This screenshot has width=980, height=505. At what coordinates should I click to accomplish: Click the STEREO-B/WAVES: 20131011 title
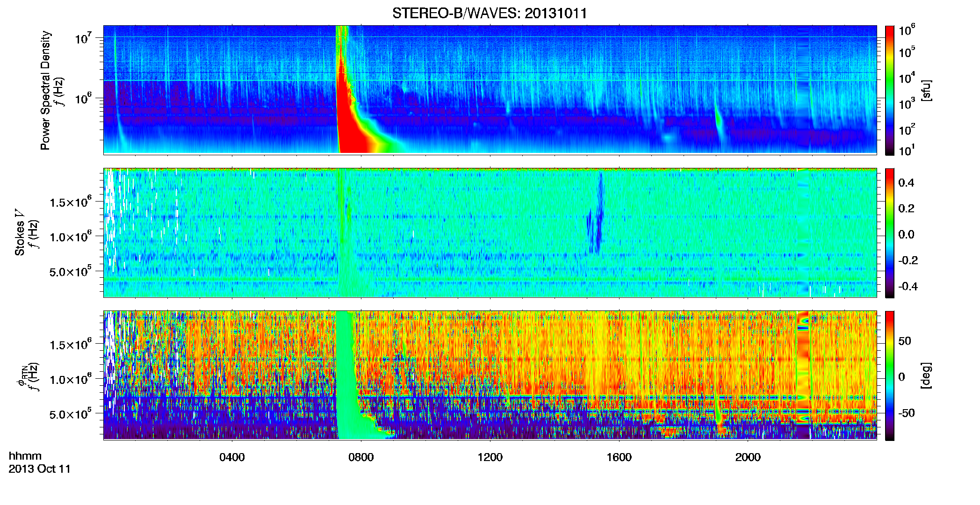490,13
